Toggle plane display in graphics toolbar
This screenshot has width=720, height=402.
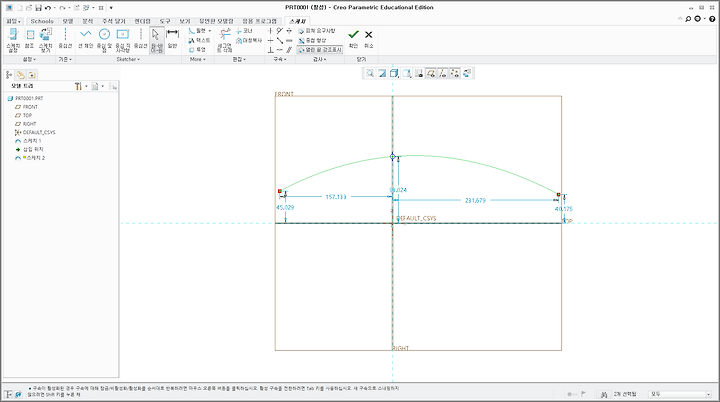pos(431,74)
